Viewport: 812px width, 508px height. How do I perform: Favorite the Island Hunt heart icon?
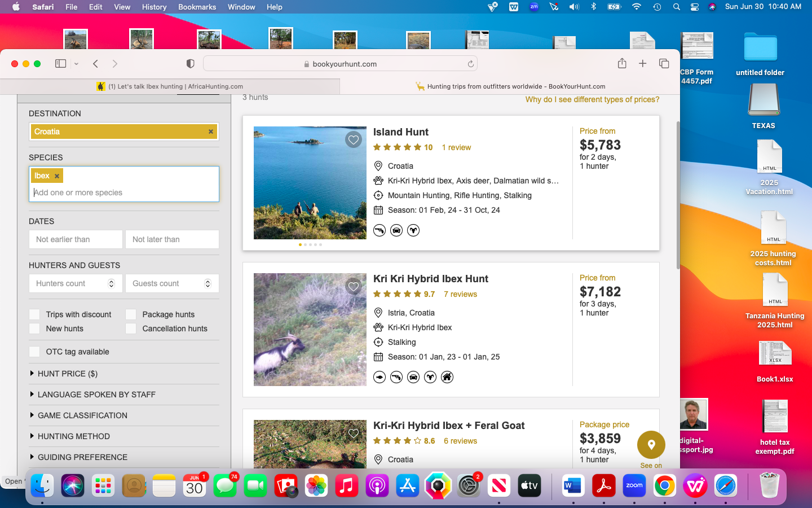[x=354, y=140]
